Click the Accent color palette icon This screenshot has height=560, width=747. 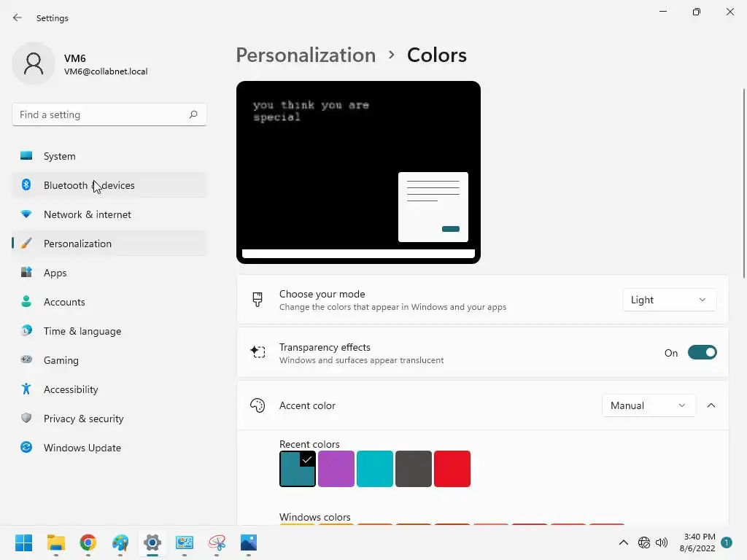[258, 405]
